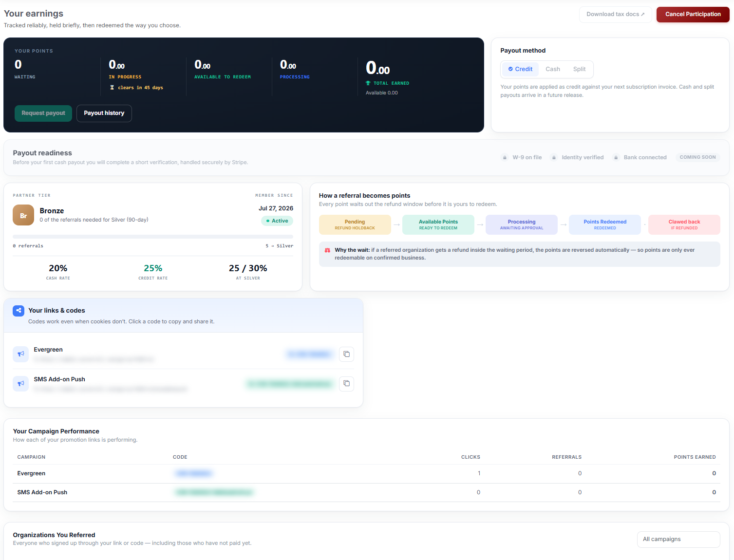Image resolution: width=734 pixels, height=560 pixels.
Task: Click the hourglass icon by 'clears in 45 days'
Action: [112, 88]
